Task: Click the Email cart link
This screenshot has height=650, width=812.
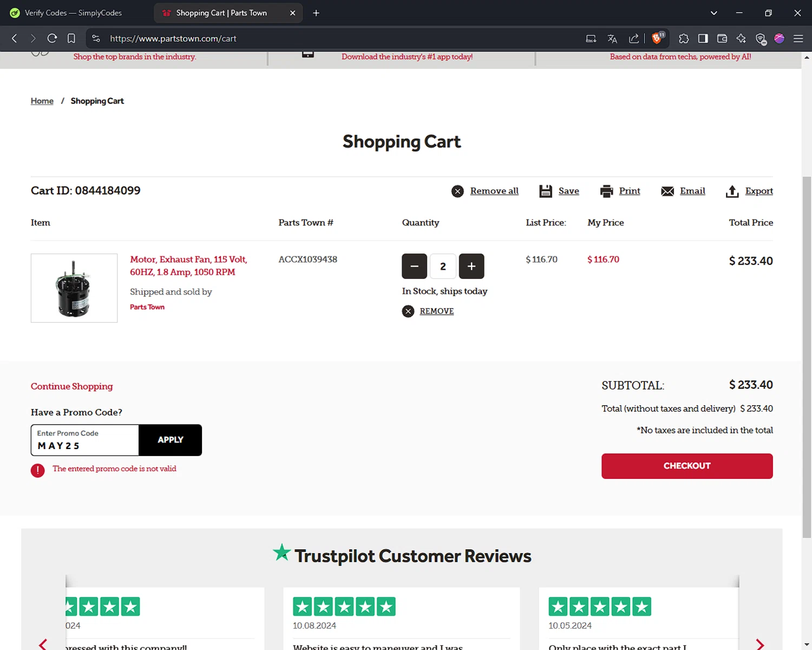Action: coord(692,191)
